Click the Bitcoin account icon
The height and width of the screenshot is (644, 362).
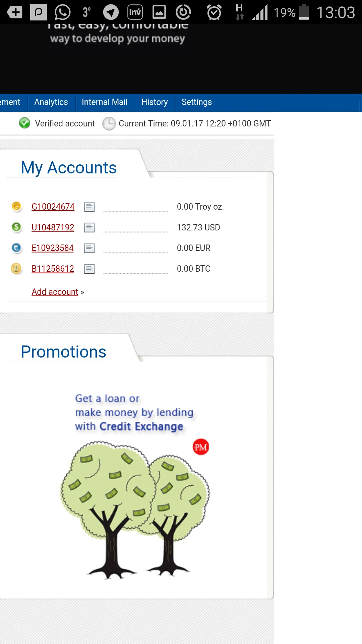tap(16, 268)
